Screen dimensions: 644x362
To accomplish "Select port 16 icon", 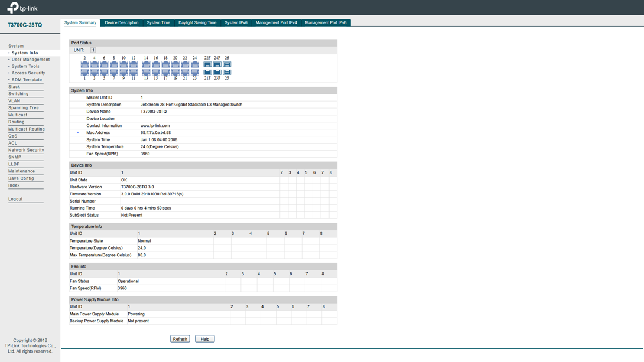I will click(155, 64).
